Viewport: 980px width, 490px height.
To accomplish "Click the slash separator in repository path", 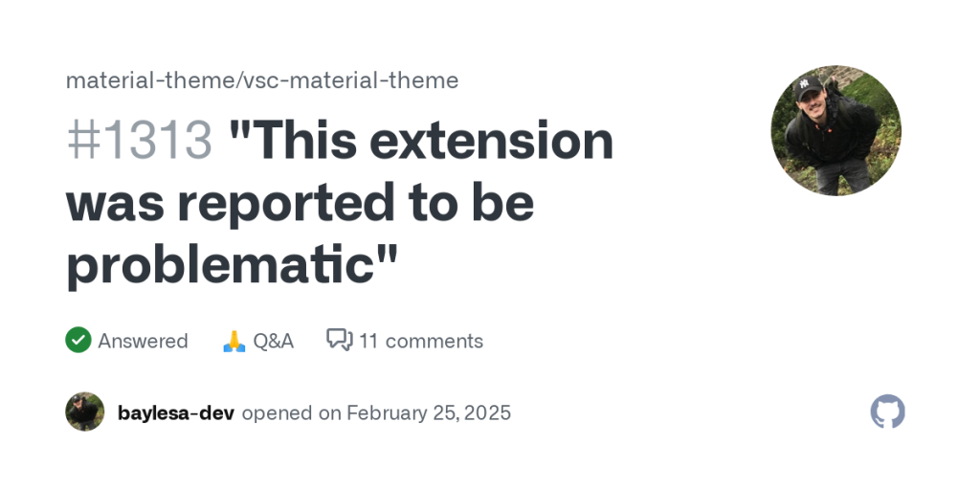I will click(x=239, y=80).
